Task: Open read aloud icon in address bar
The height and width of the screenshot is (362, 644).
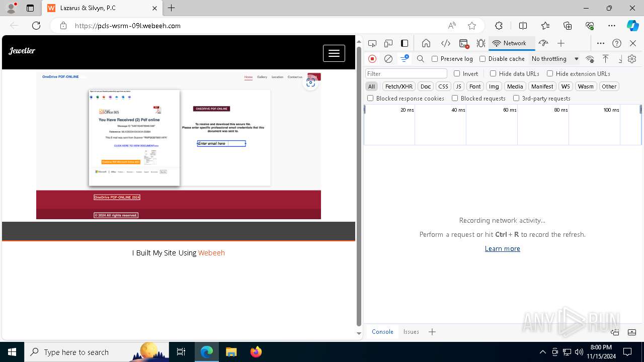Action: coord(452,26)
